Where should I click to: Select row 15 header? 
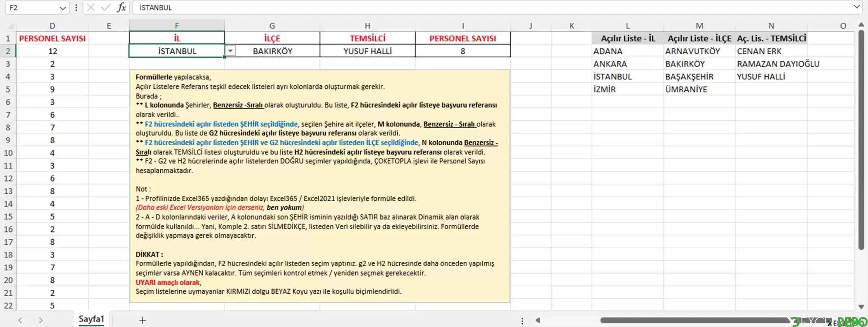tap(8, 216)
